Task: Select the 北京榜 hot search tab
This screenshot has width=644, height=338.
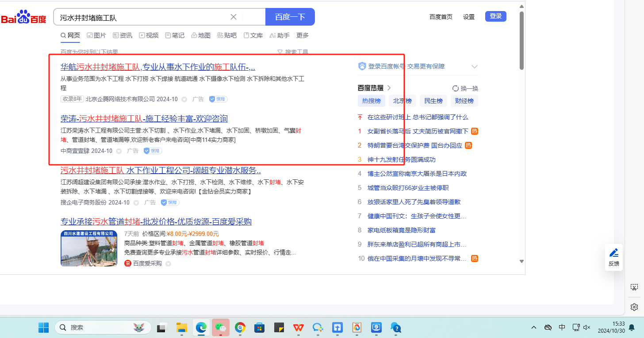Action: click(x=402, y=101)
